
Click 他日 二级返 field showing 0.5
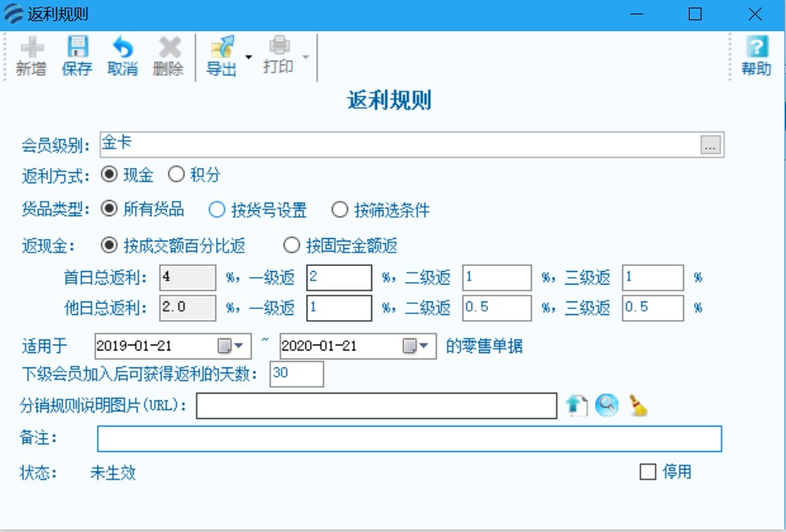pos(497,307)
